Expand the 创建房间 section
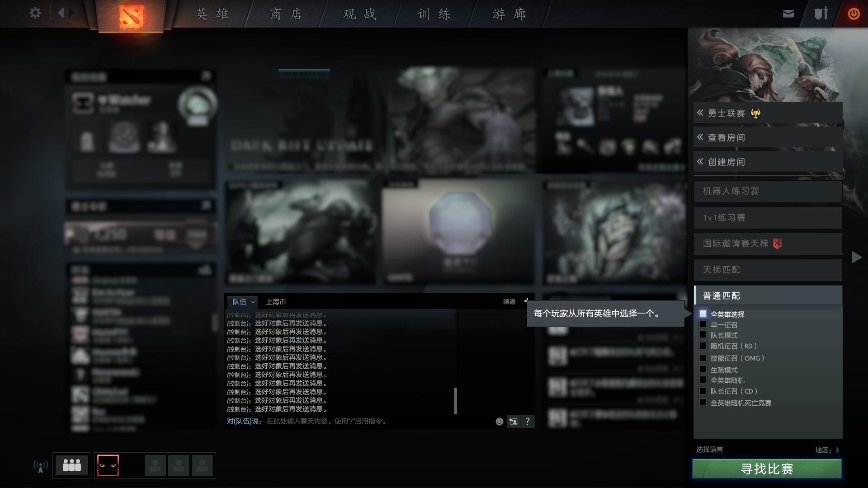 click(x=767, y=162)
